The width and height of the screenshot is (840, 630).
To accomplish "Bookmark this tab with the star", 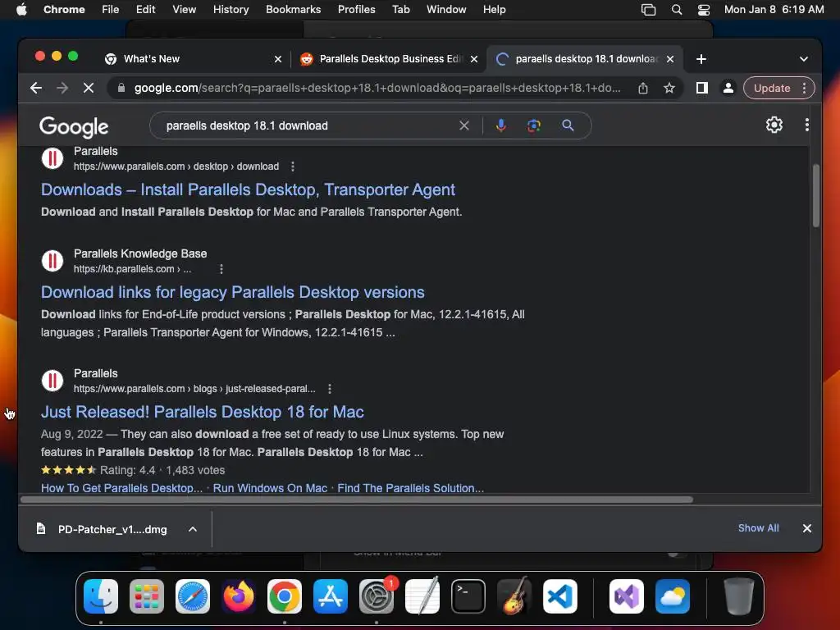I will [669, 88].
